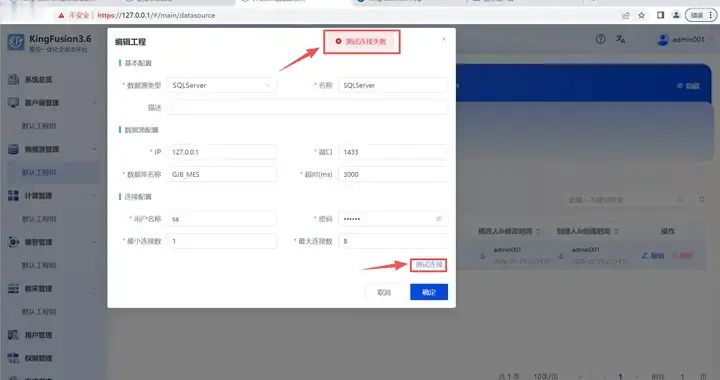Collapse the 数采管理 menu chevron
720x380 pixels.
[94, 288]
